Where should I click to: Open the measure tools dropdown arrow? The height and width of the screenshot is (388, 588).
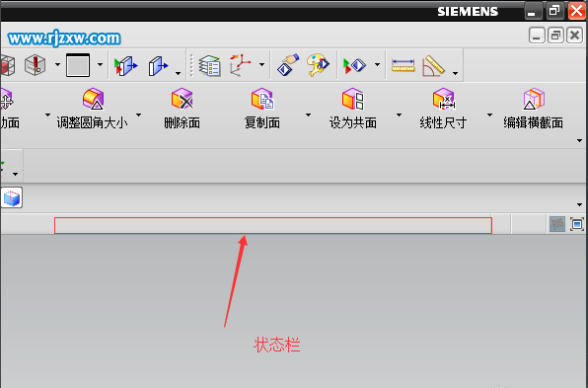point(455,73)
